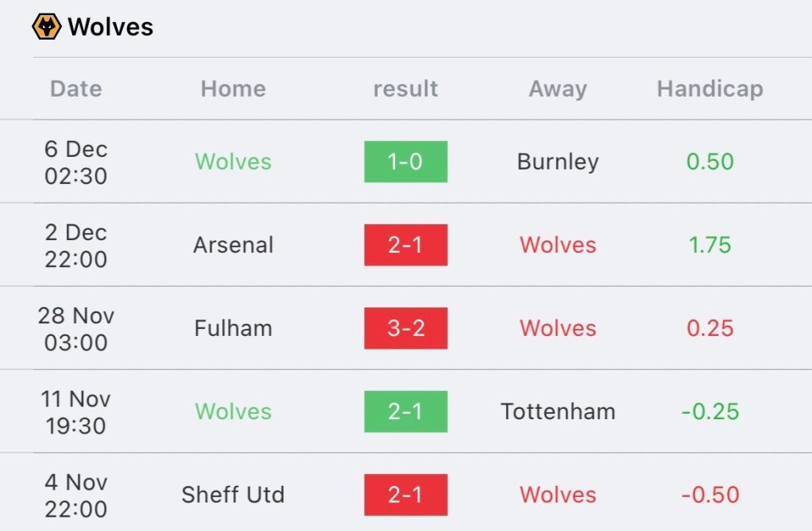
Task: Open the Wolves team title
Action: tap(110, 27)
